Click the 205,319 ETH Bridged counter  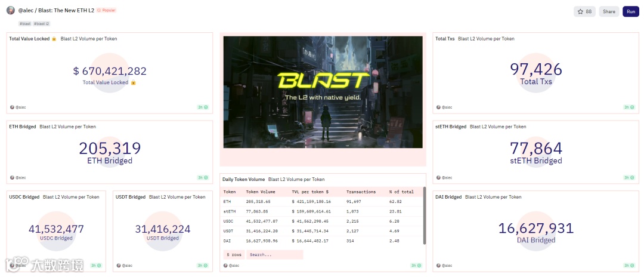110,149
